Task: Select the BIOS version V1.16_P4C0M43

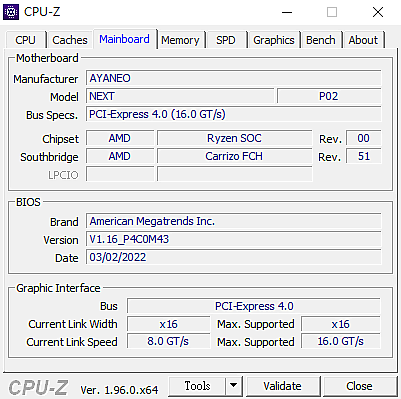Action: (x=233, y=239)
